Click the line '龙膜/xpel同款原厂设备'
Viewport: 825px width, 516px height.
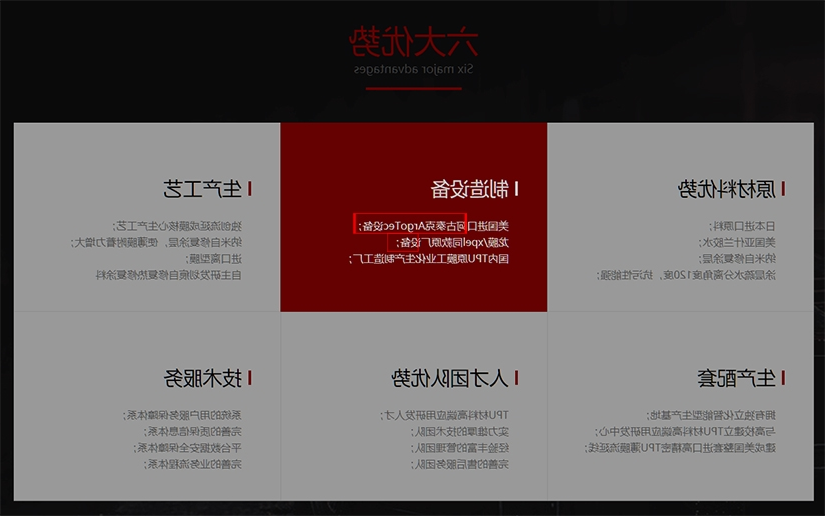tap(452, 242)
